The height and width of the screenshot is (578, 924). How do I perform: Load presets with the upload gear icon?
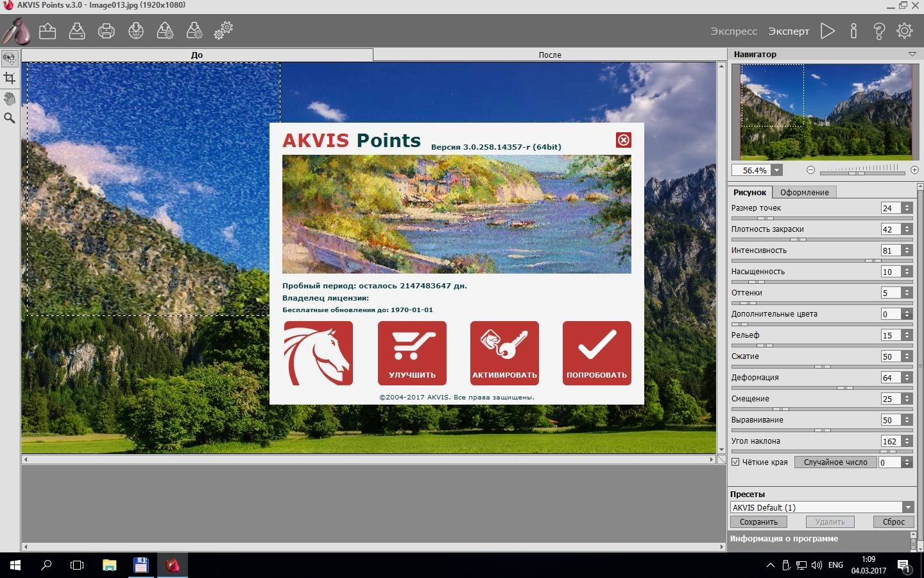pyautogui.click(x=165, y=31)
